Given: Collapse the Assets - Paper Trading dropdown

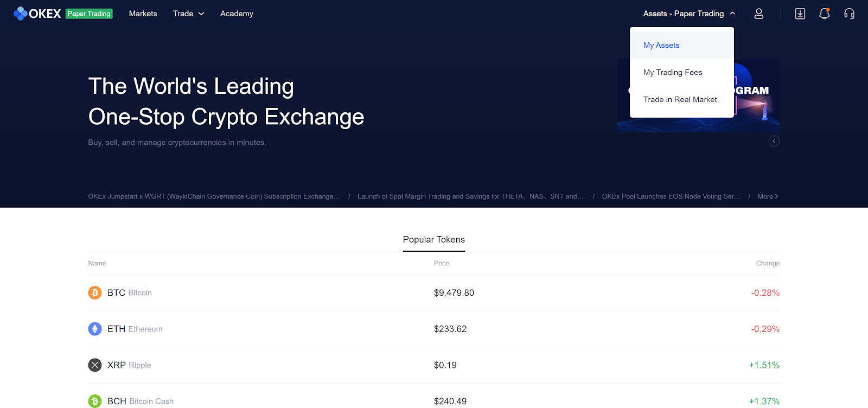Looking at the screenshot, I should pyautogui.click(x=689, y=14).
